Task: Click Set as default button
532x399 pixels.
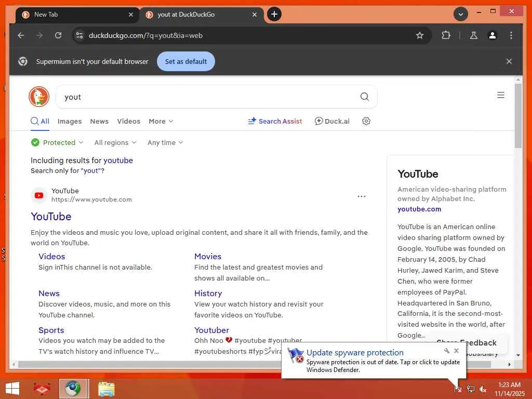Action: click(186, 61)
